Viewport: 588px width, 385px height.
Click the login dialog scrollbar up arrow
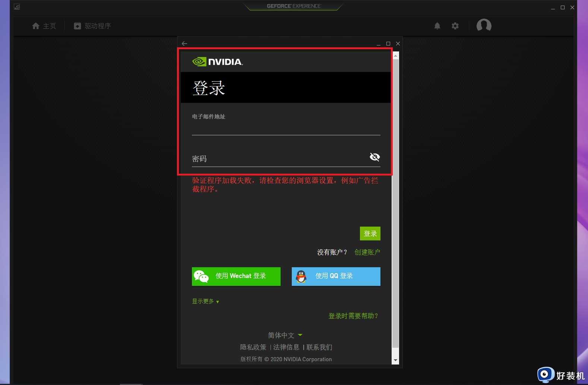(395, 55)
